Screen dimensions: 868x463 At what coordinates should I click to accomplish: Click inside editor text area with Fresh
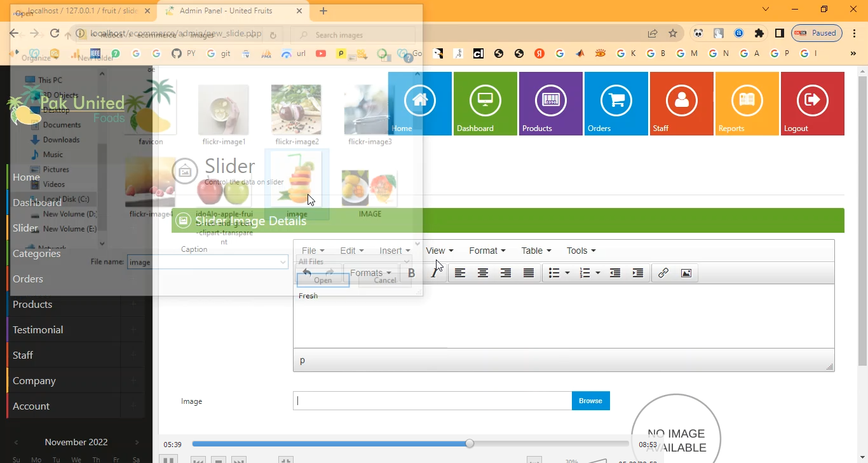coord(564,316)
